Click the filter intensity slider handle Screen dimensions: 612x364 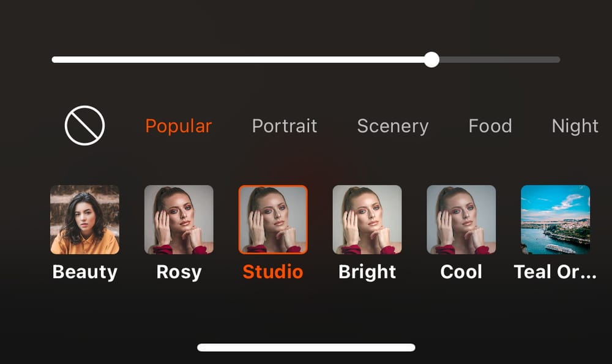[x=431, y=59]
